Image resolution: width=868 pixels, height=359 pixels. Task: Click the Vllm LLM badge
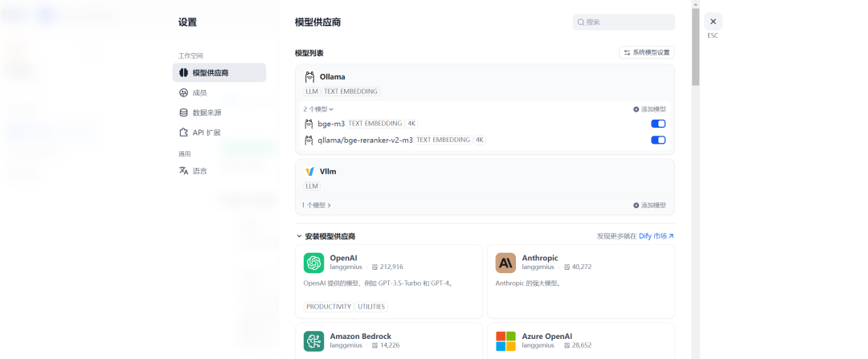[x=312, y=186]
